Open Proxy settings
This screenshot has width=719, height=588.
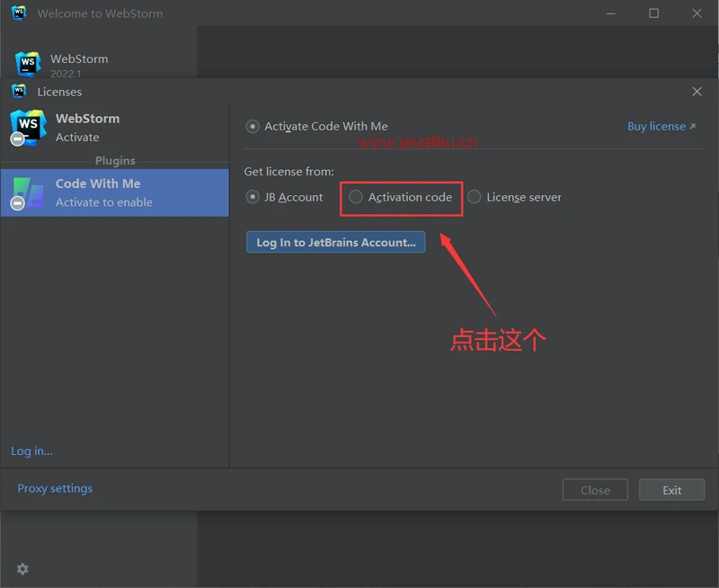(55, 488)
